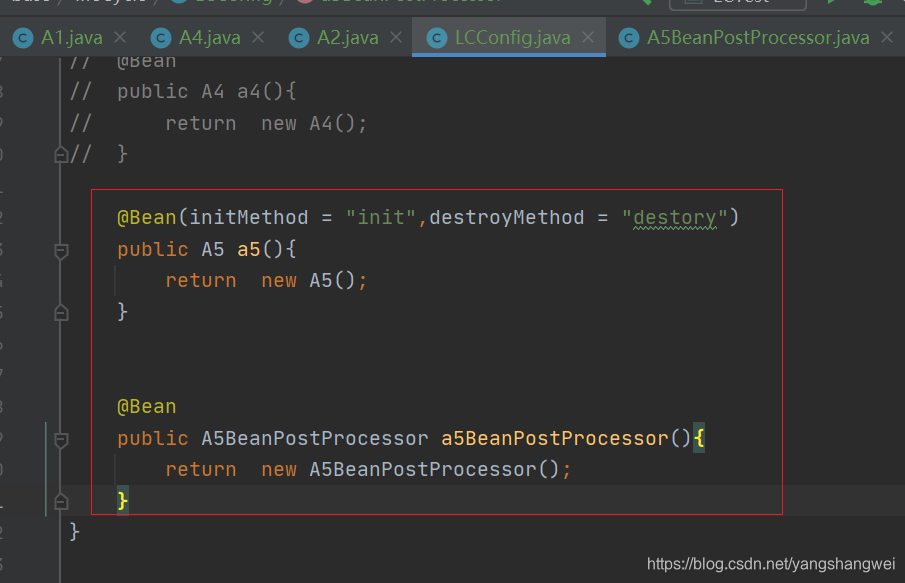Click the highlighted opening brace of a5BeanPostProcessor

coord(699,438)
